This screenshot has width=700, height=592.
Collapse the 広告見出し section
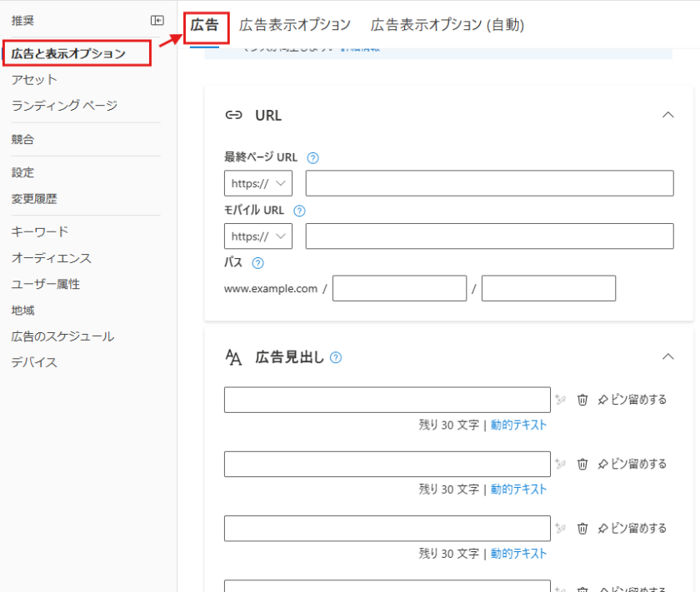(x=667, y=356)
